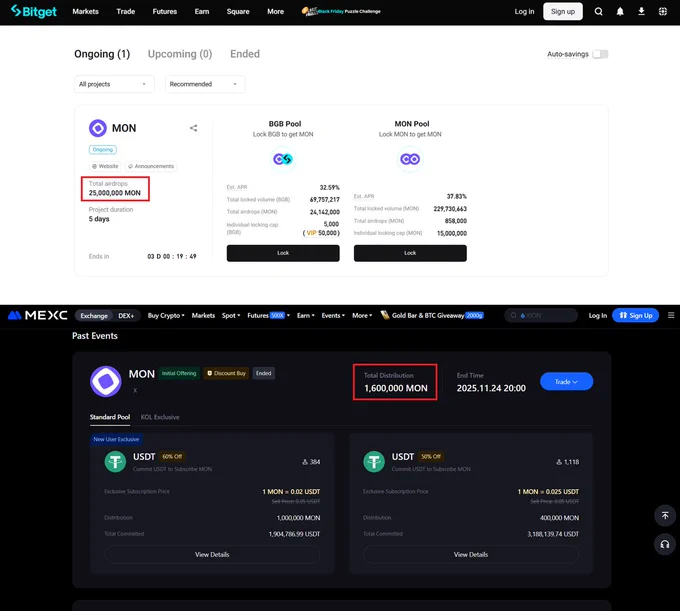Click MEXC Sign Up button
The image size is (680, 611).
(635, 315)
